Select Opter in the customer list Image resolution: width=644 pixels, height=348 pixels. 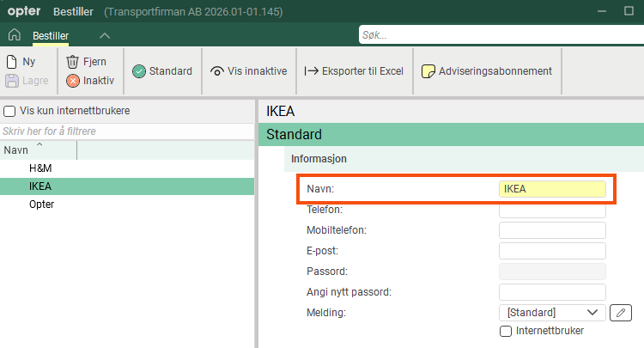coord(41,205)
